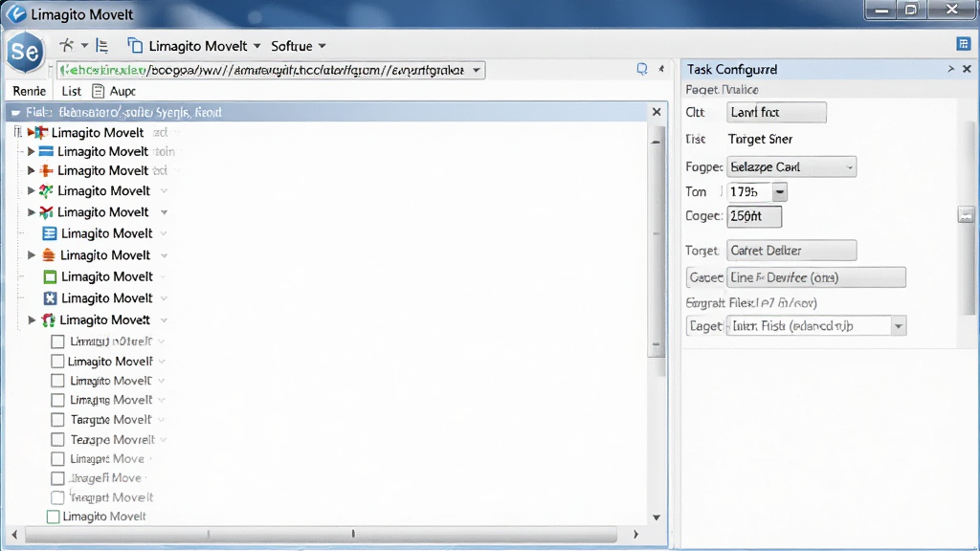The image size is (980, 551).
Task: Tick the checkbox beside Teagpte Movelt
Action: 57,420
